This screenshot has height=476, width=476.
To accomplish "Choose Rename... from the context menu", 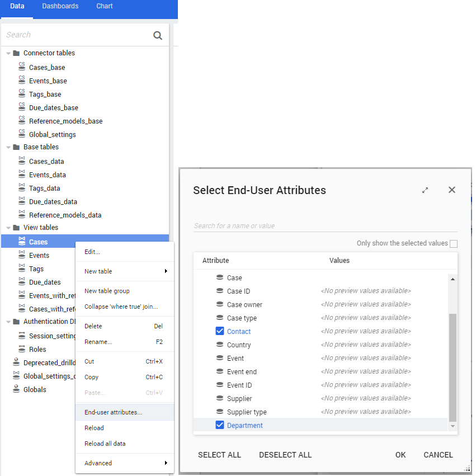I will [x=125, y=342].
